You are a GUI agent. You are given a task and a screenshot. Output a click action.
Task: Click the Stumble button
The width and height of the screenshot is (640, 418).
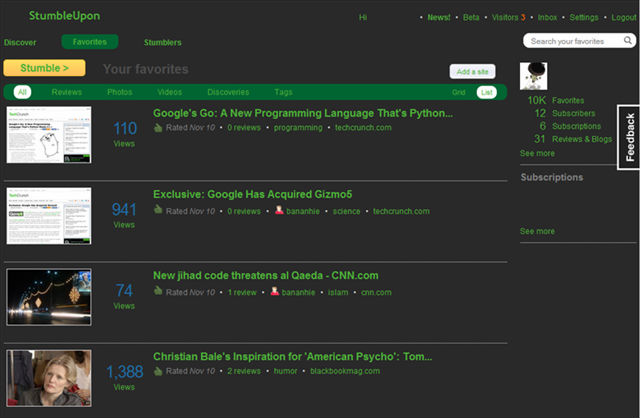pyautogui.click(x=44, y=68)
